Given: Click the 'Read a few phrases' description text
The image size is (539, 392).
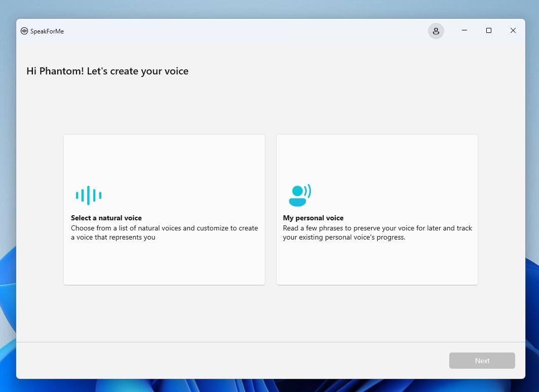Looking at the screenshot, I should 377,233.
